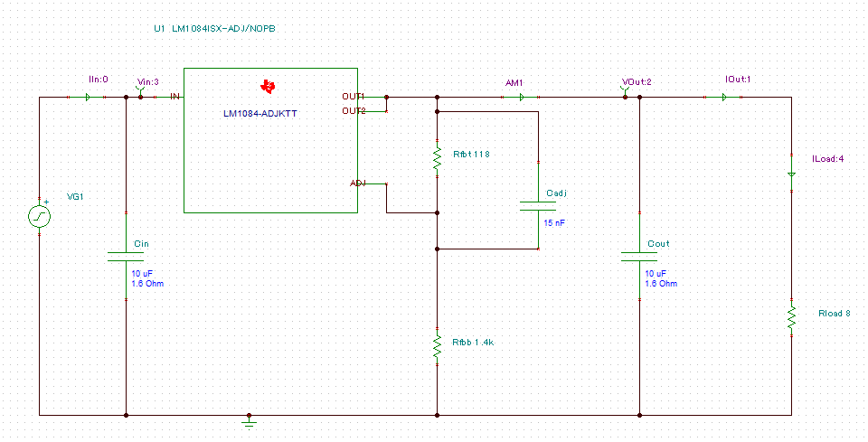
Task: Select the IOut current meter arrow
Action: 724,98
